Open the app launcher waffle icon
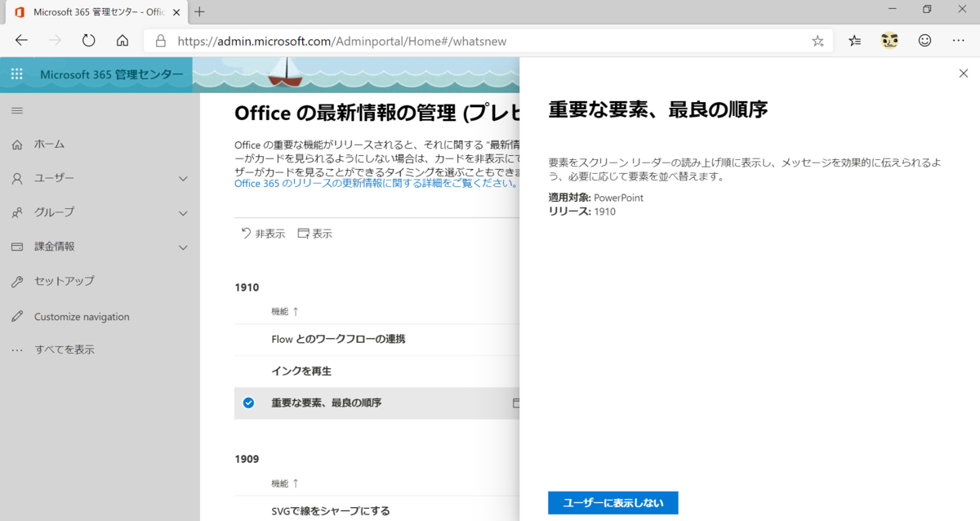Viewport: 980px width, 521px height. pyautogui.click(x=17, y=75)
